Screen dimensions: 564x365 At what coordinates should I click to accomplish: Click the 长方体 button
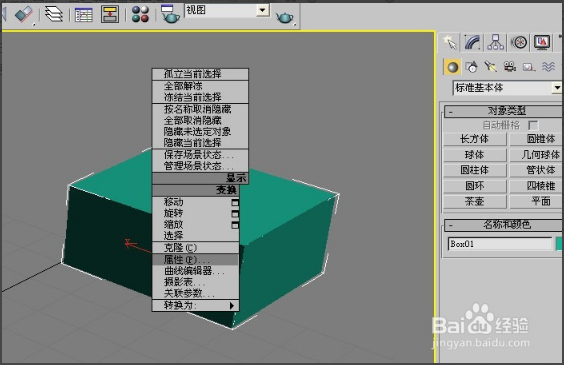pos(475,139)
